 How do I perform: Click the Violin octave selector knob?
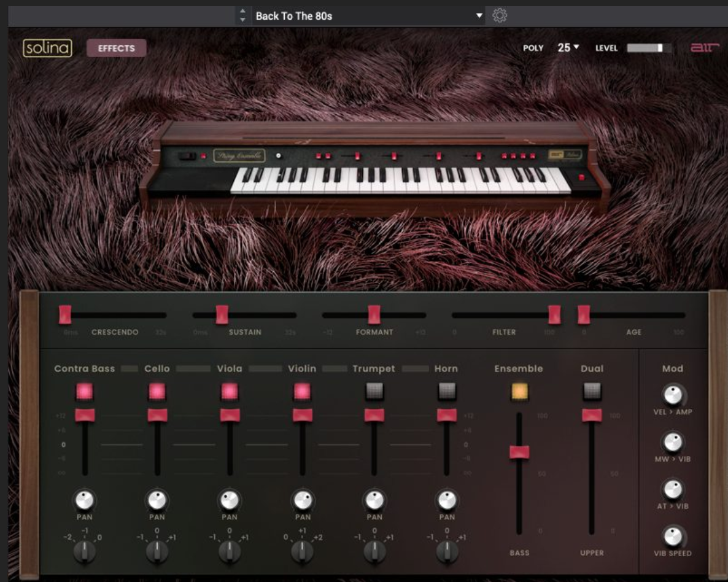pyautogui.click(x=302, y=551)
